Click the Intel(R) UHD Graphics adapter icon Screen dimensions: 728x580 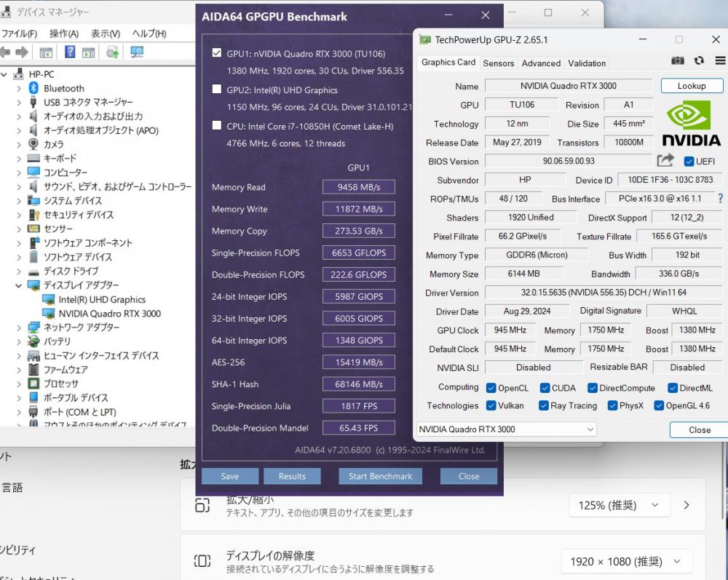point(48,300)
